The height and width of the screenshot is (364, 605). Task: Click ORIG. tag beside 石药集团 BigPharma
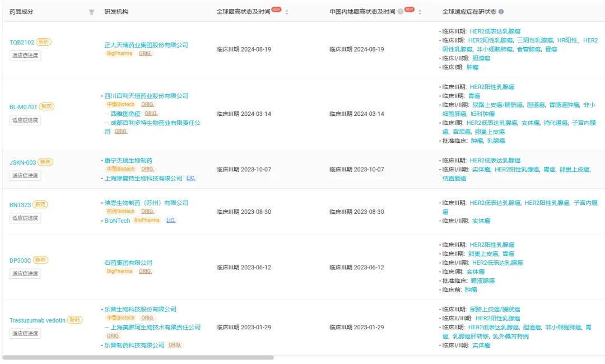(145, 271)
